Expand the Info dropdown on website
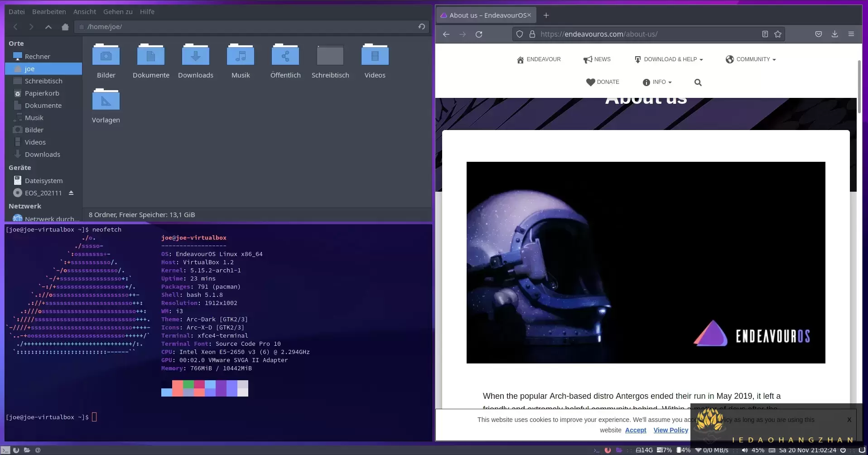Image resolution: width=868 pixels, height=455 pixels. pyautogui.click(x=657, y=82)
